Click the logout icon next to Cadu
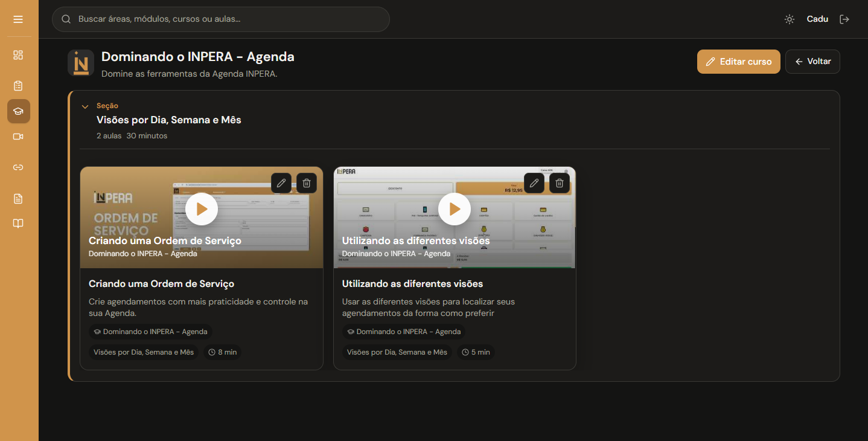 (x=845, y=19)
